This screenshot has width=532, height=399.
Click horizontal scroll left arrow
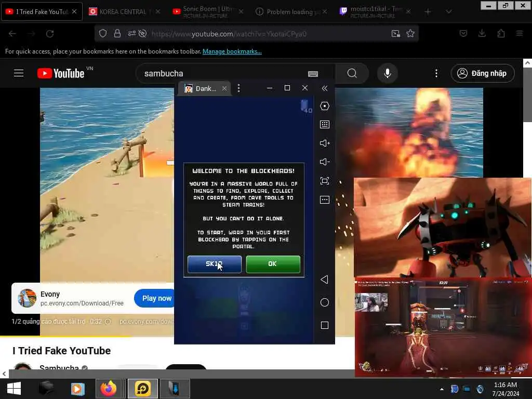click(4, 374)
